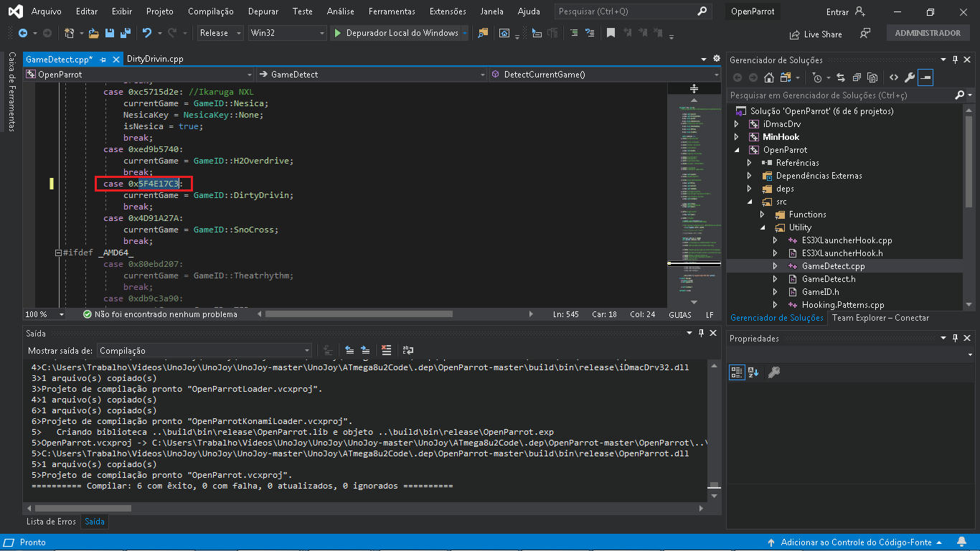Click the Send Feedback person icon

coord(865,33)
